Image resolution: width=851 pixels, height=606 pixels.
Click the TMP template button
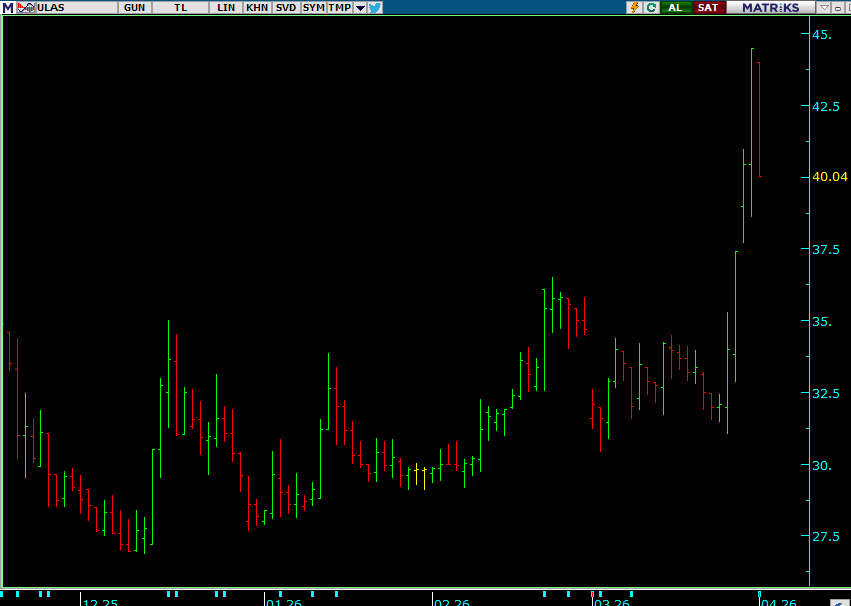[340, 8]
